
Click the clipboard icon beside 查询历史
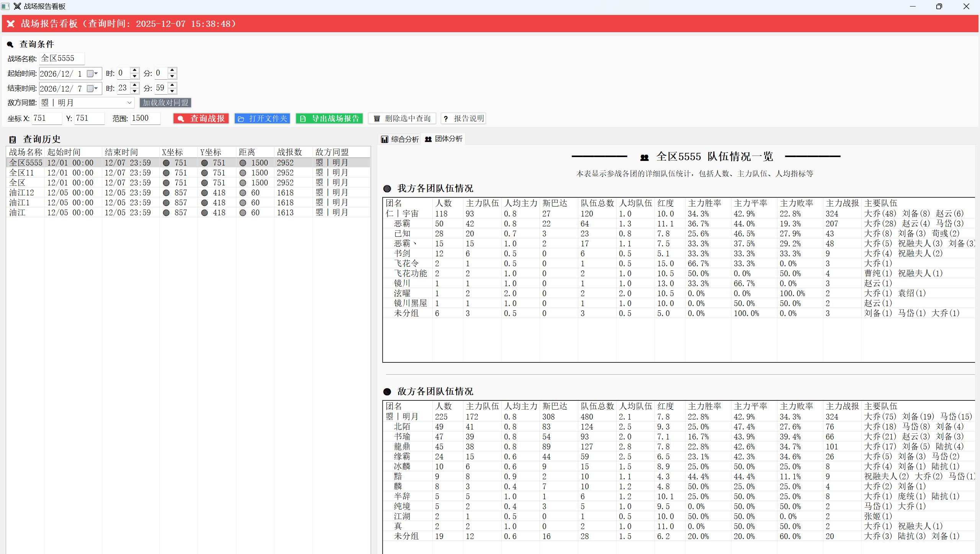[13, 139]
